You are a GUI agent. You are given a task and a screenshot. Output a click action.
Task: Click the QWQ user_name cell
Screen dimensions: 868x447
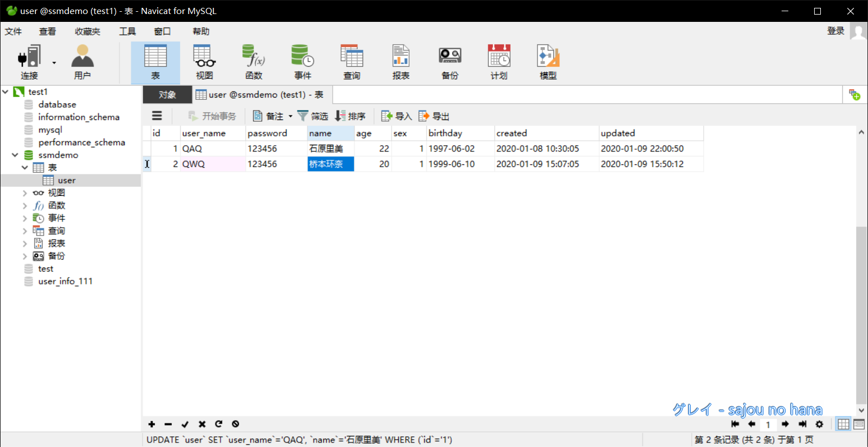(213, 164)
